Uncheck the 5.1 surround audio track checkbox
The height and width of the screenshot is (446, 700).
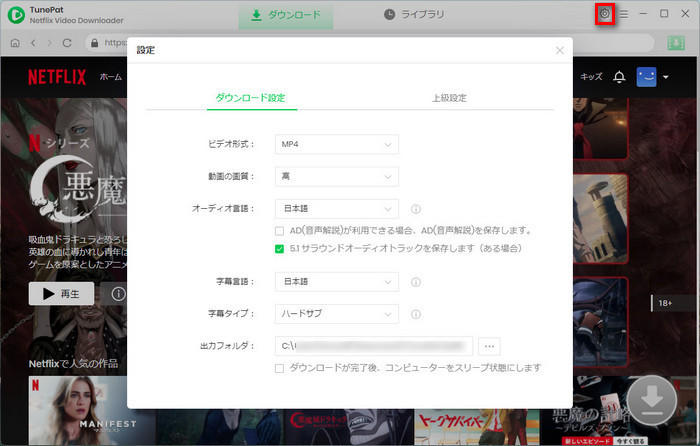click(281, 248)
